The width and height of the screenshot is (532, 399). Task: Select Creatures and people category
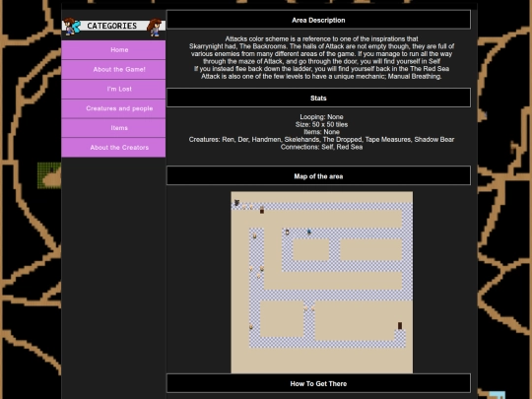tap(113, 108)
